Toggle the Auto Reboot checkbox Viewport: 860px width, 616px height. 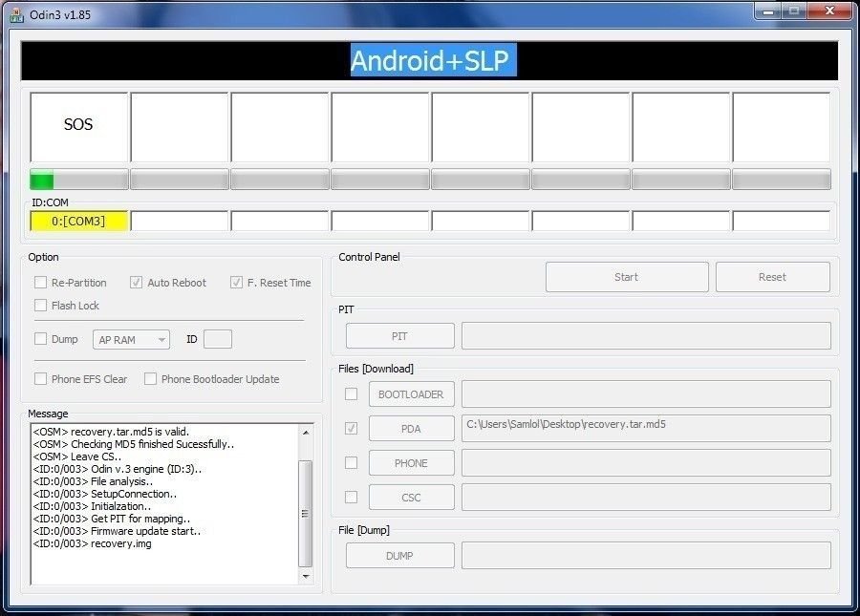point(136,283)
